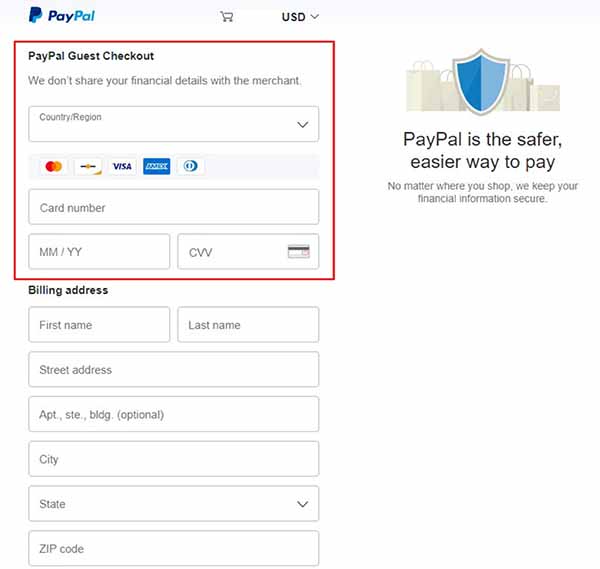Select the Diners Club card icon
Image resolution: width=600 pixels, height=569 pixels.
pos(191,166)
